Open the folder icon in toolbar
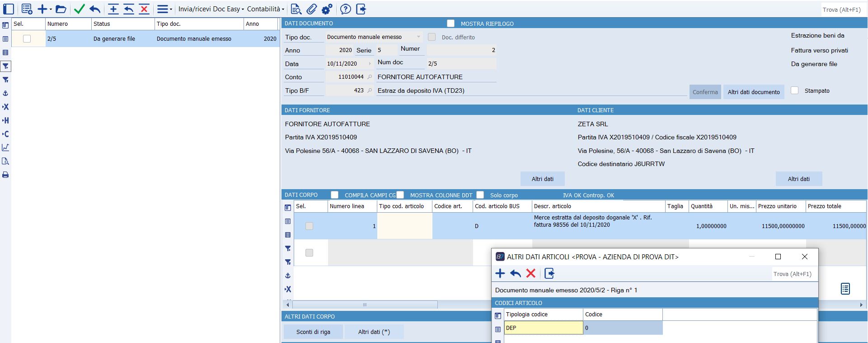Viewport: 868px width, 343px height. click(x=61, y=9)
